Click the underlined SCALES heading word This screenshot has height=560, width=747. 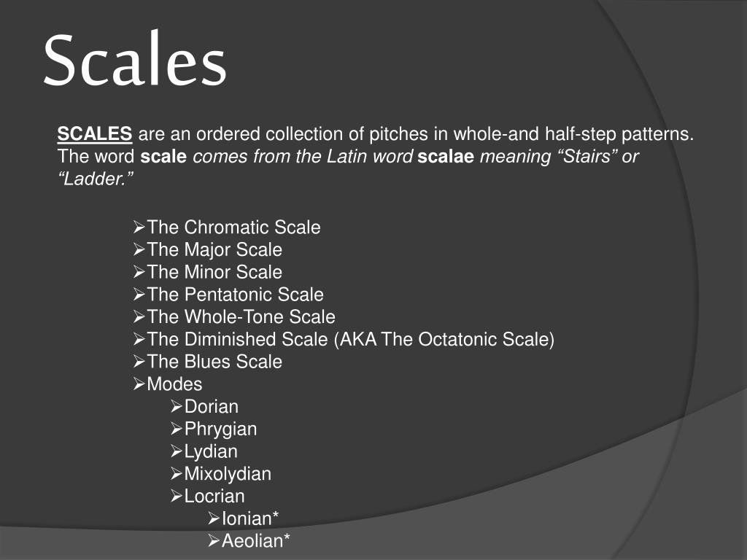click(x=95, y=134)
